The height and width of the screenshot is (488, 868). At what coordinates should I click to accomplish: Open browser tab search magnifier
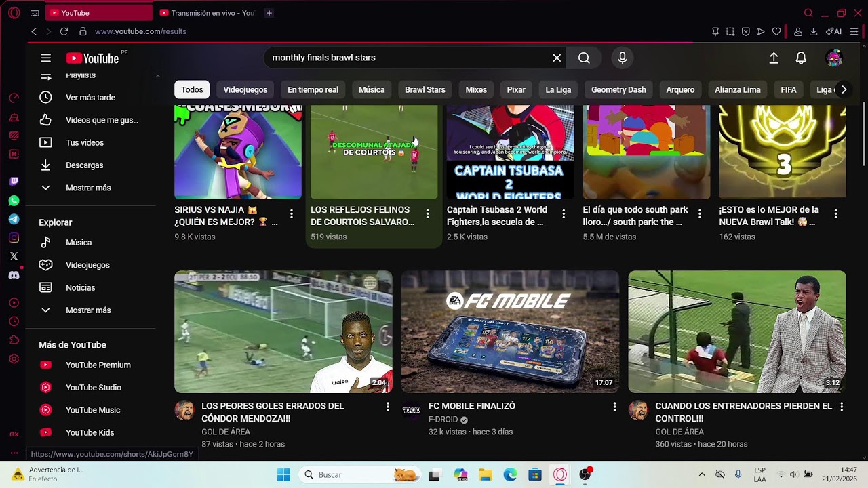coord(808,13)
